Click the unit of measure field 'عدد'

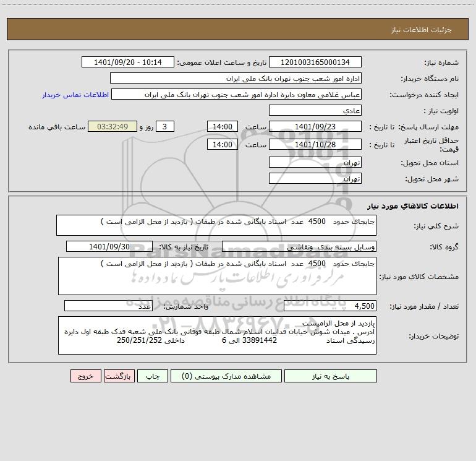point(108,306)
